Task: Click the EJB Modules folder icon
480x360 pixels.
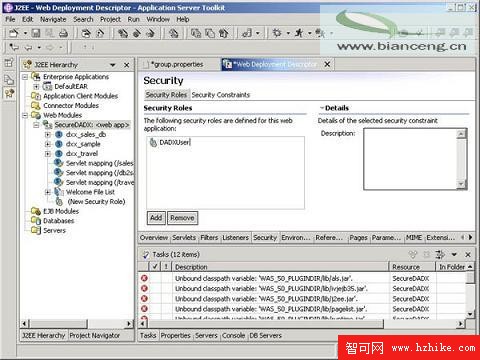Action: (36, 211)
